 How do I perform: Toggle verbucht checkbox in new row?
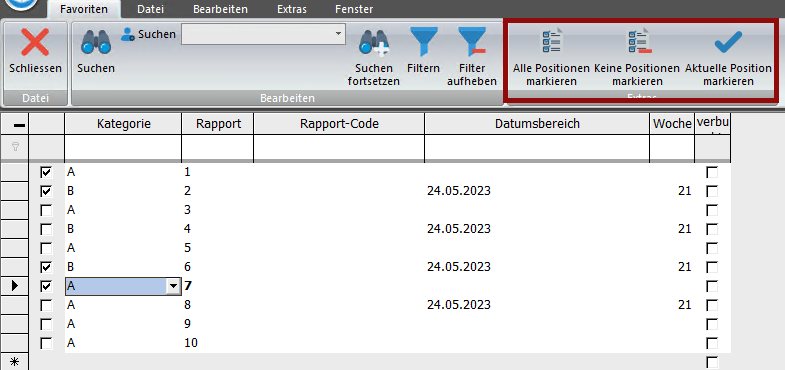712,362
